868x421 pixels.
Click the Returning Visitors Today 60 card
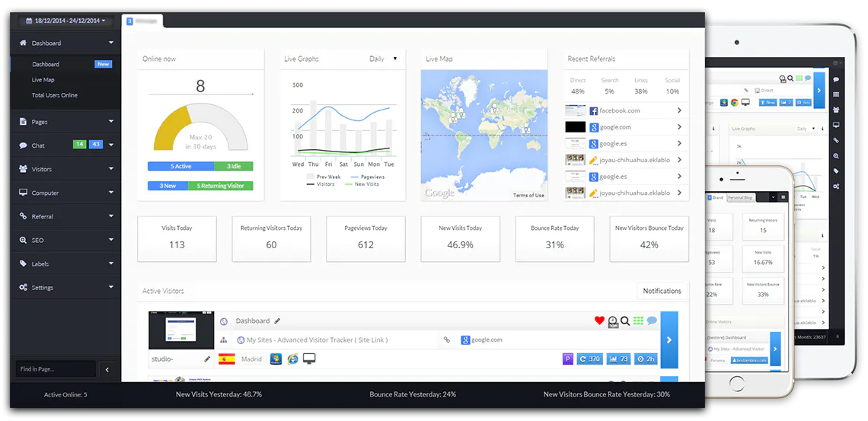click(x=271, y=239)
